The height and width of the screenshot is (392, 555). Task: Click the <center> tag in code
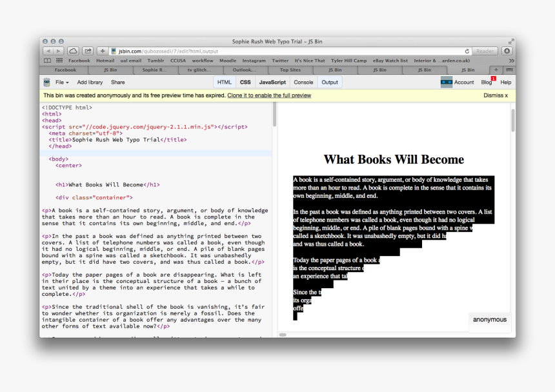(68, 166)
